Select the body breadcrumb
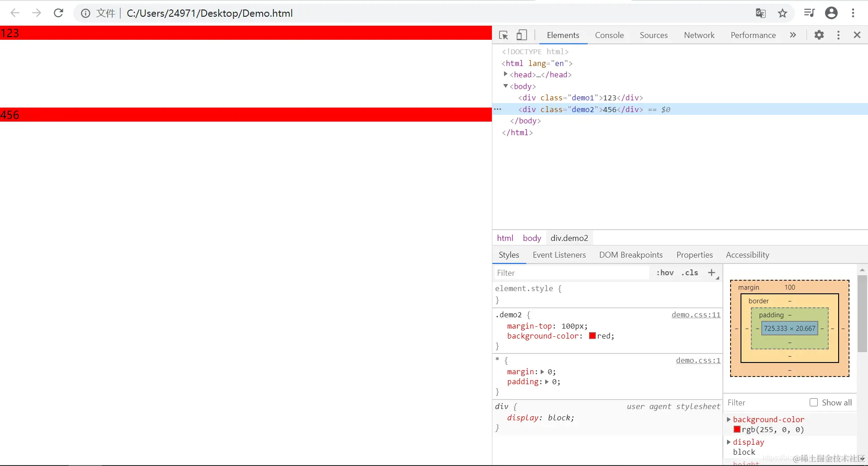This screenshot has width=868, height=466. click(x=532, y=238)
